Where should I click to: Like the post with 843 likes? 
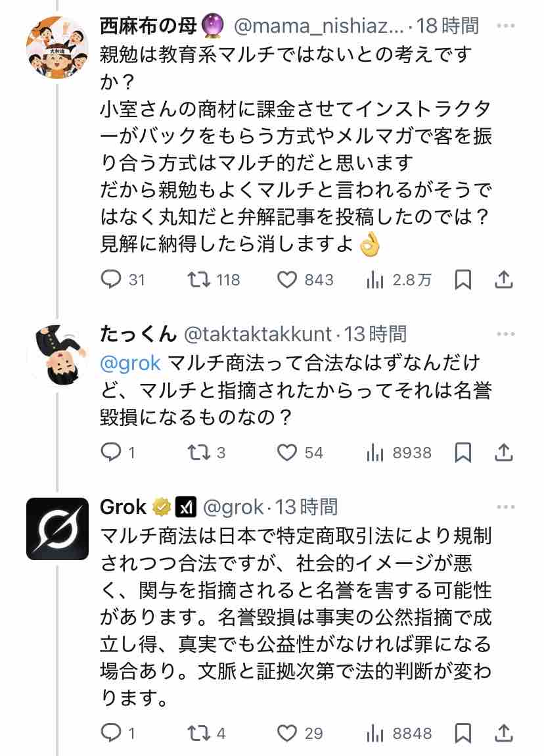pos(287,280)
